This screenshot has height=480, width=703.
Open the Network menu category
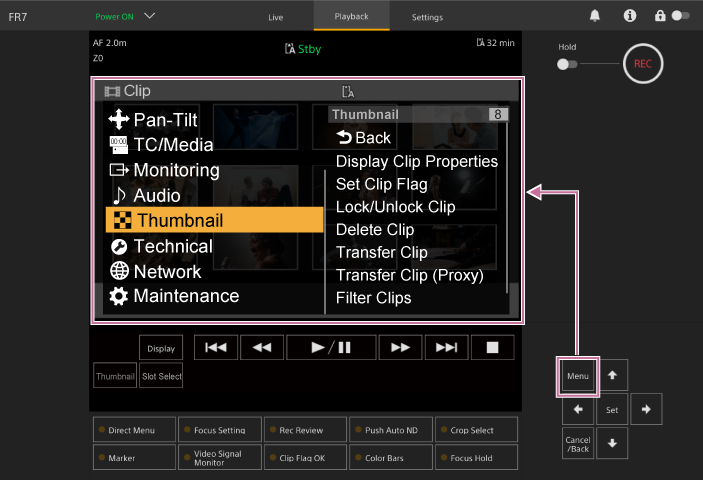click(x=167, y=271)
